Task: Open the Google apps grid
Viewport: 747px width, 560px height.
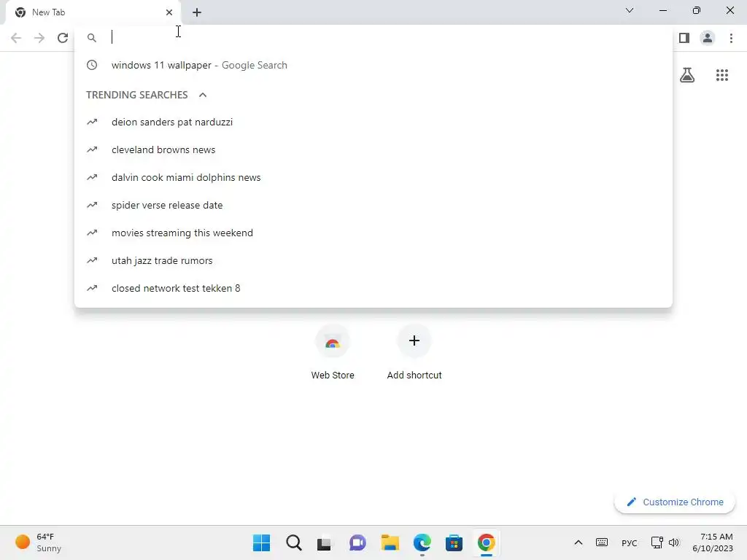Action: pos(722,75)
